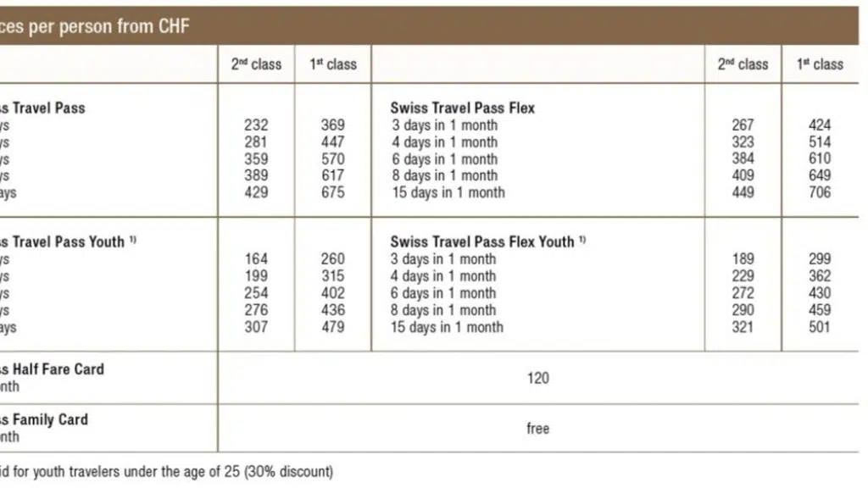Click the 706 first class Flex price

[820, 192]
